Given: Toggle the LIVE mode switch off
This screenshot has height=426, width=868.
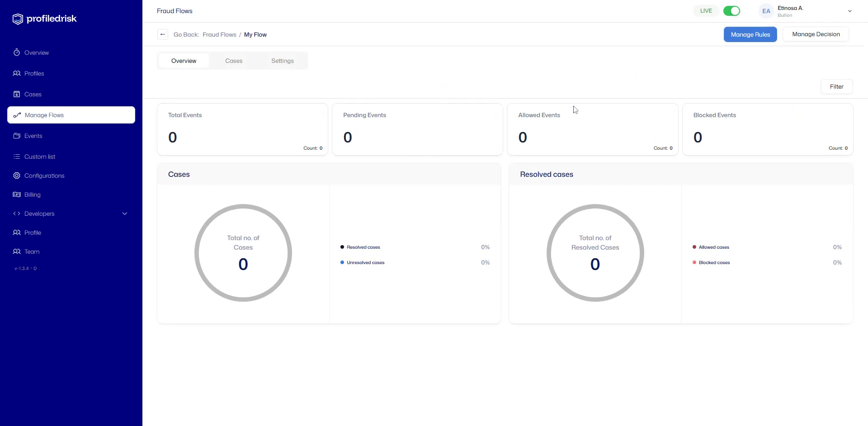Looking at the screenshot, I should [731, 11].
